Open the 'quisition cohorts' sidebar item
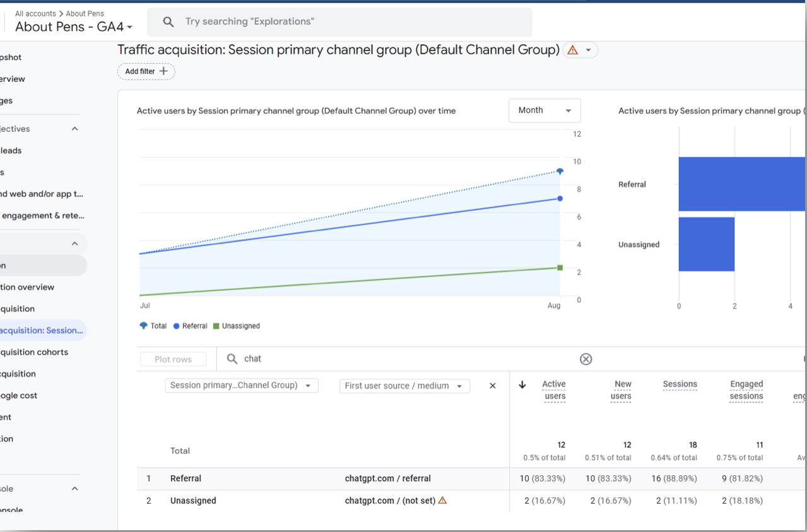The width and height of the screenshot is (807, 532). click(x=34, y=352)
